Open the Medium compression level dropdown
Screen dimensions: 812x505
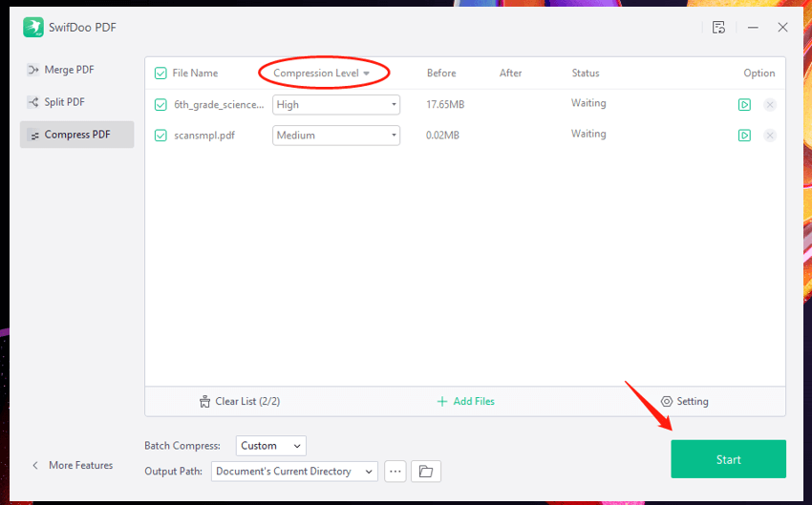[x=336, y=135]
